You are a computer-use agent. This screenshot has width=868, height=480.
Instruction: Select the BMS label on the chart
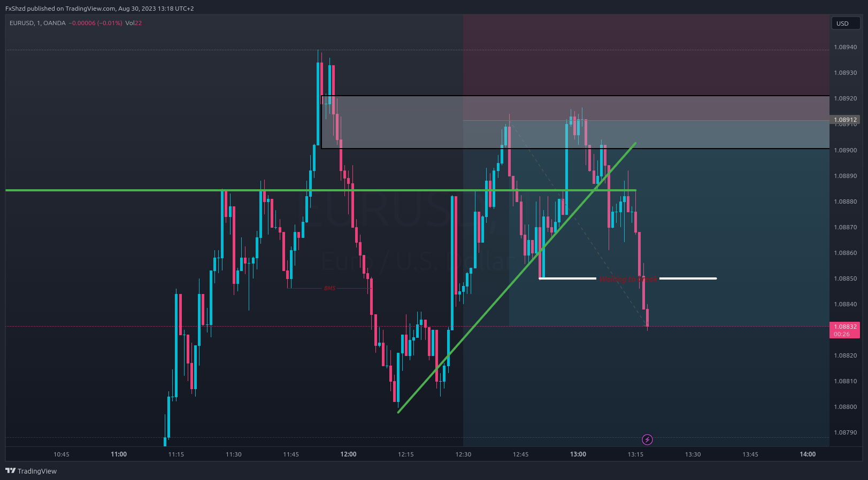[330, 288]
